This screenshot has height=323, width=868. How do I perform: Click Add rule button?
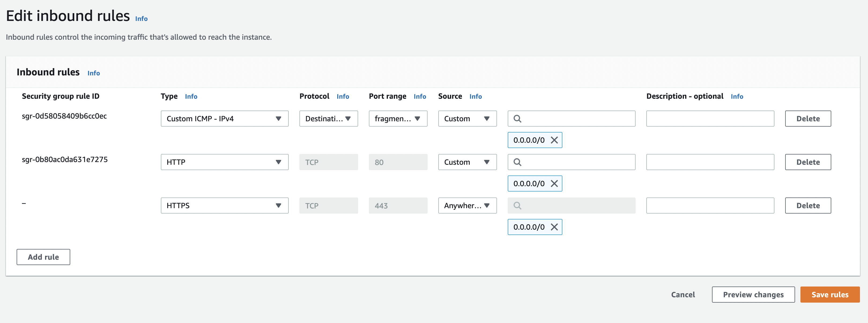coord(43,257)
